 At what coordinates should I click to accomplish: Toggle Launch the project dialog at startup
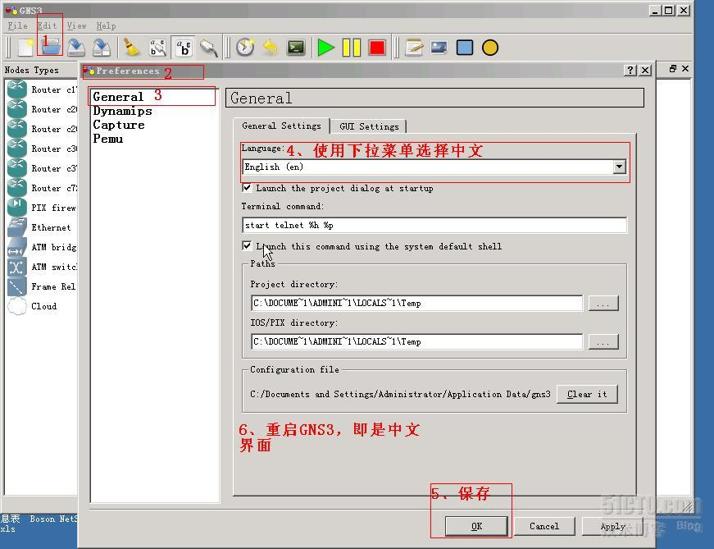pos(246,188)
